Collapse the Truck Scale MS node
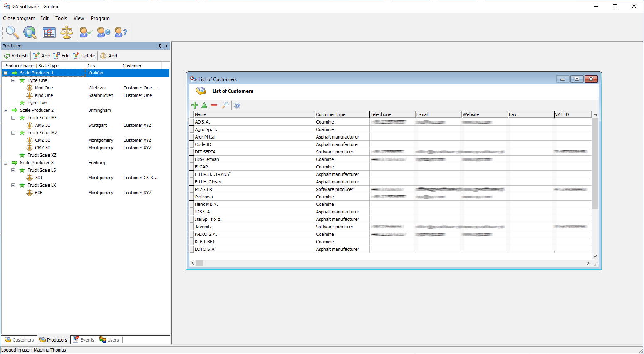 [13, 118]
